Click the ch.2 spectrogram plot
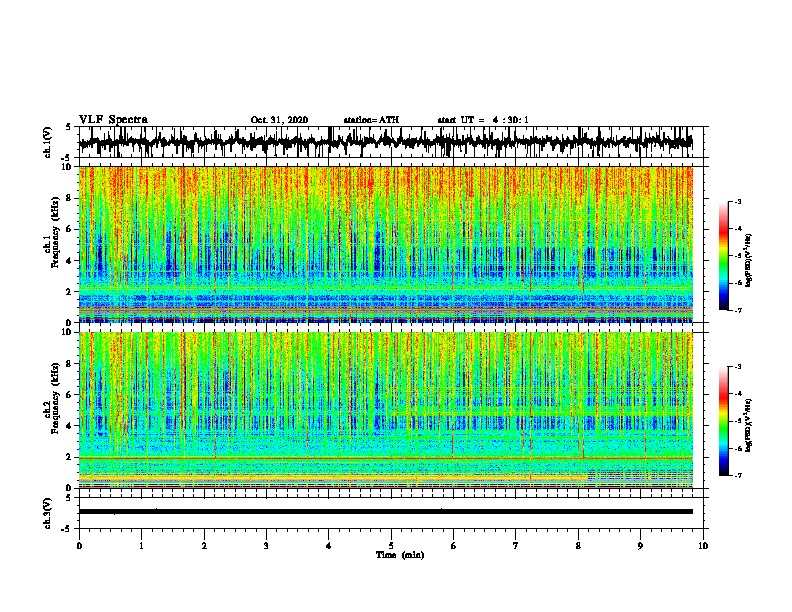 [x=385, y=410]
